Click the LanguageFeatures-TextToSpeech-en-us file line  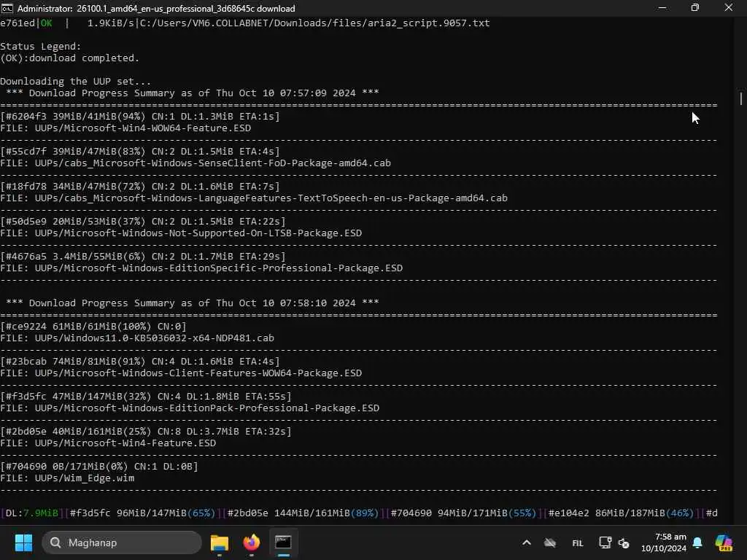[254, 198]
